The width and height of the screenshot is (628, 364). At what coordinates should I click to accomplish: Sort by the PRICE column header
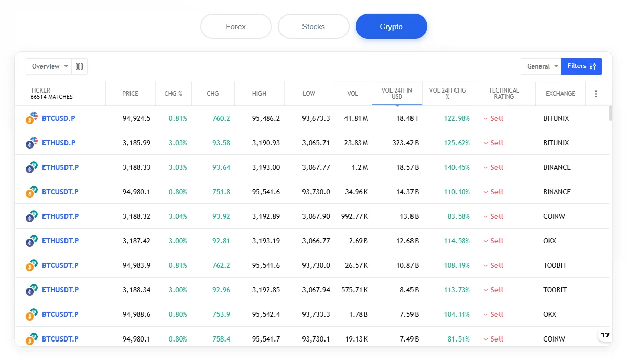[x=130, y=94]
